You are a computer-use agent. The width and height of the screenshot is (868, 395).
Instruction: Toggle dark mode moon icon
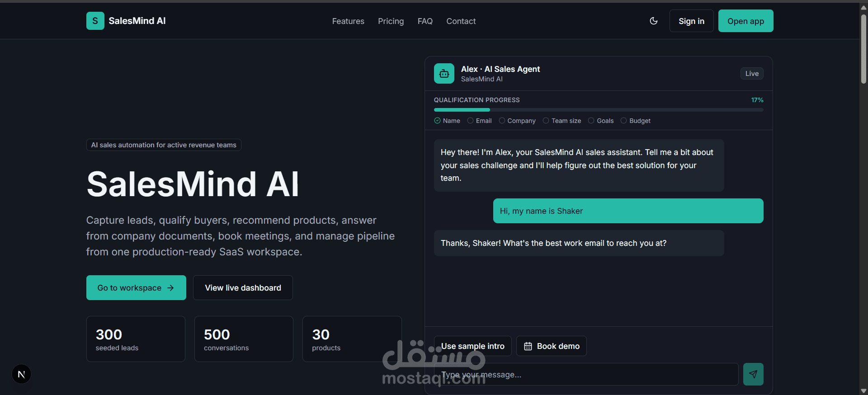(x=653, y=21)
